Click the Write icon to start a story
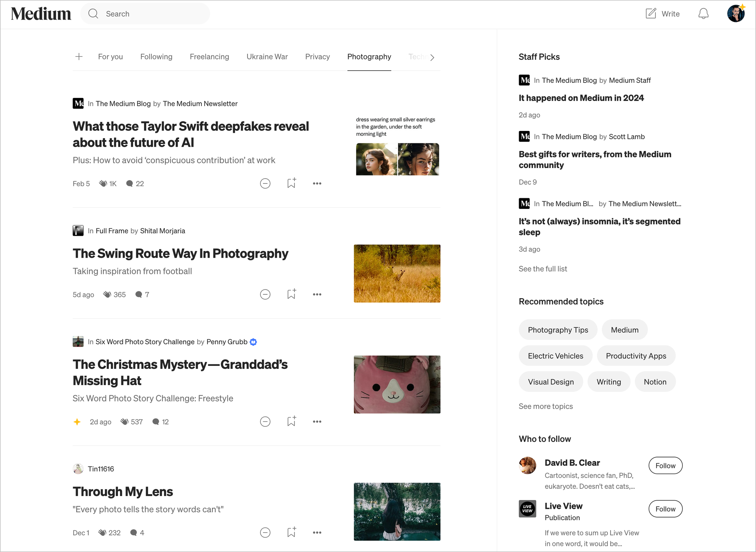Screen dimensions: 756x552 click(662, 14)
